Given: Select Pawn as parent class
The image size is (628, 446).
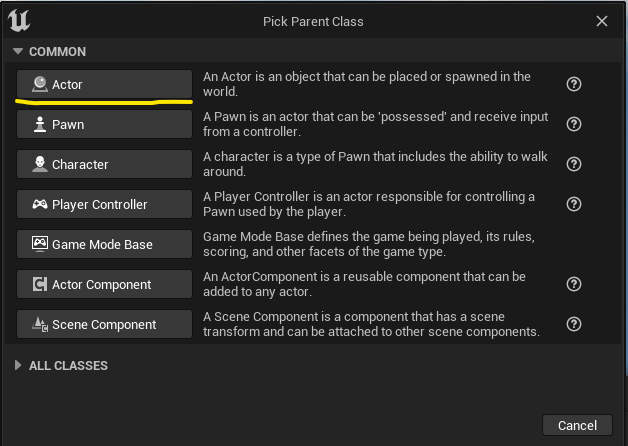Looking at the screenshot, I should coord(104,124).
